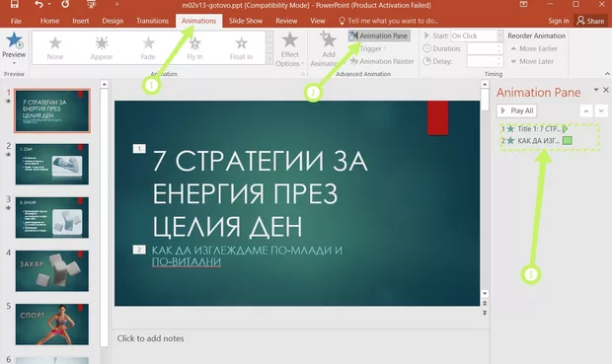Open Effect Options
The image size is (612, 364).
click(x=289, y=49)
